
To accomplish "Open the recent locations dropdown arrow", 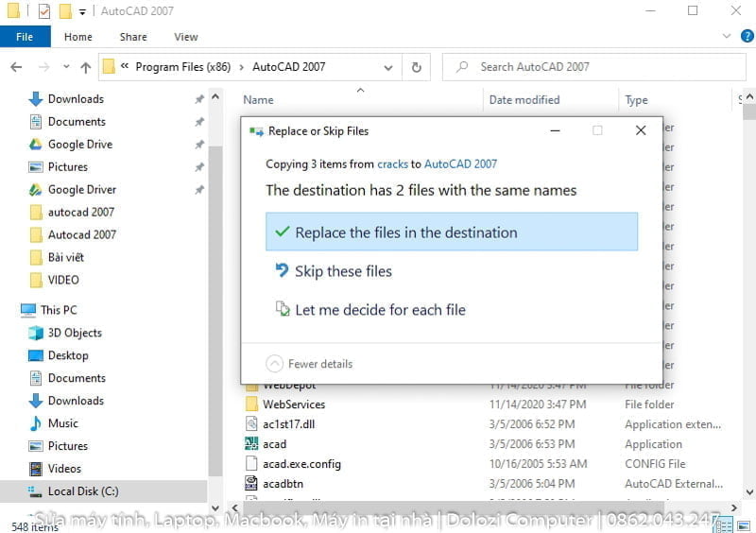I will click(x=65, y=67).
